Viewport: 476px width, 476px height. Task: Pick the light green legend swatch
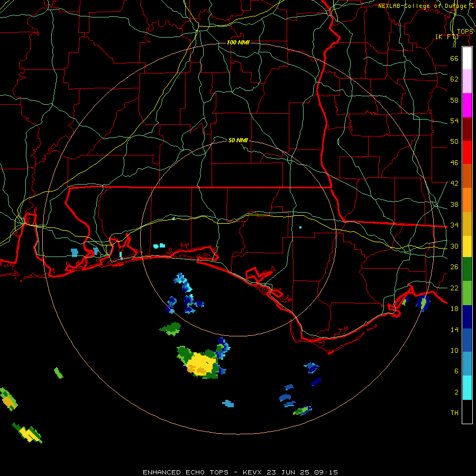(x=467, y=293)
